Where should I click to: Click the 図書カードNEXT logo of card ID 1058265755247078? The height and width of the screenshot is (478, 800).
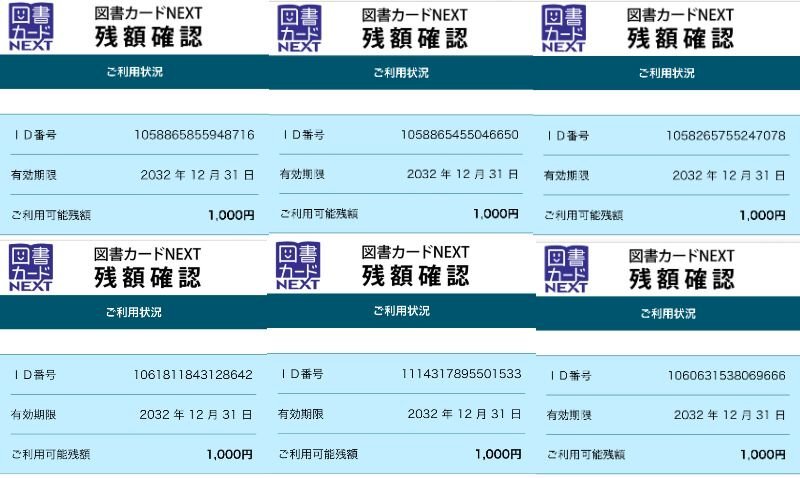564,29
